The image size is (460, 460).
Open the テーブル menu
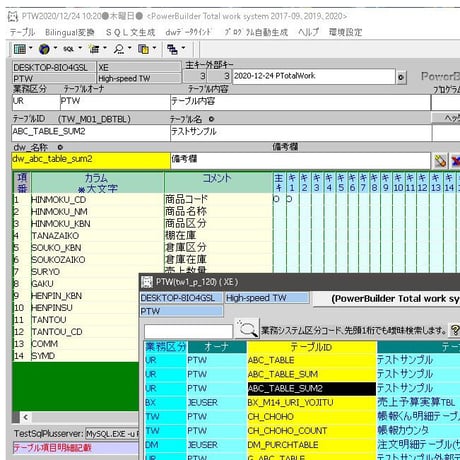(22, 32)
